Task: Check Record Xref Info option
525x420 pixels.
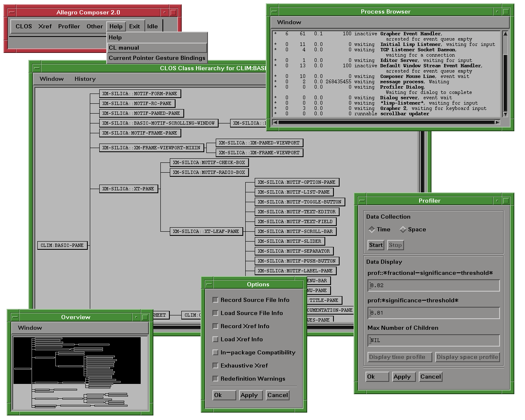Action: point(241,326)
